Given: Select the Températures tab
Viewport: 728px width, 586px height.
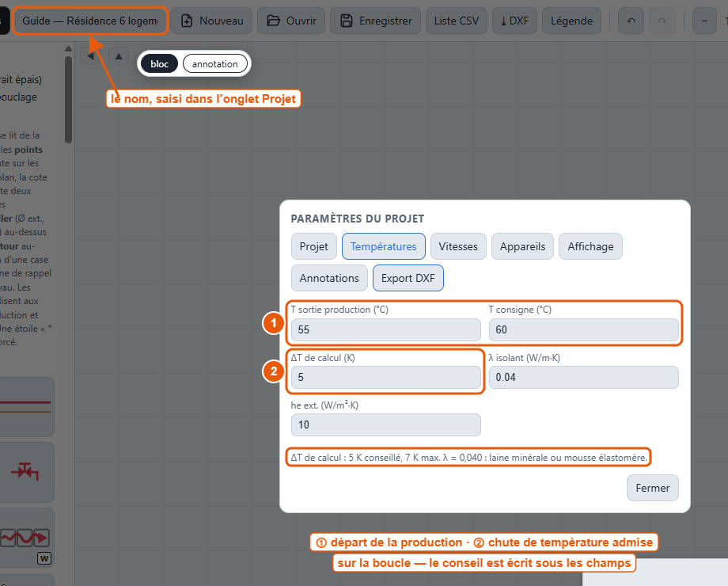Looking at the screenshot, I should pyautogui.click(x=384, y=246).
